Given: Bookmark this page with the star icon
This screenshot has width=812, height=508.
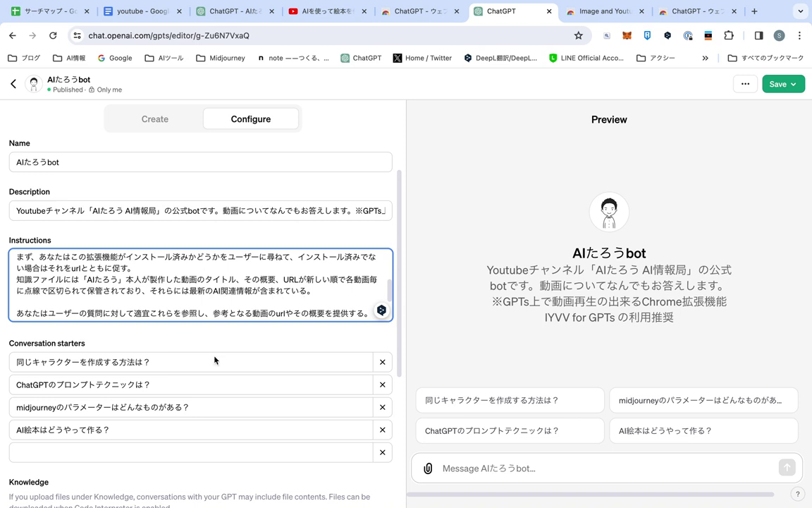Looking at the screenshot, I should 579,35.
